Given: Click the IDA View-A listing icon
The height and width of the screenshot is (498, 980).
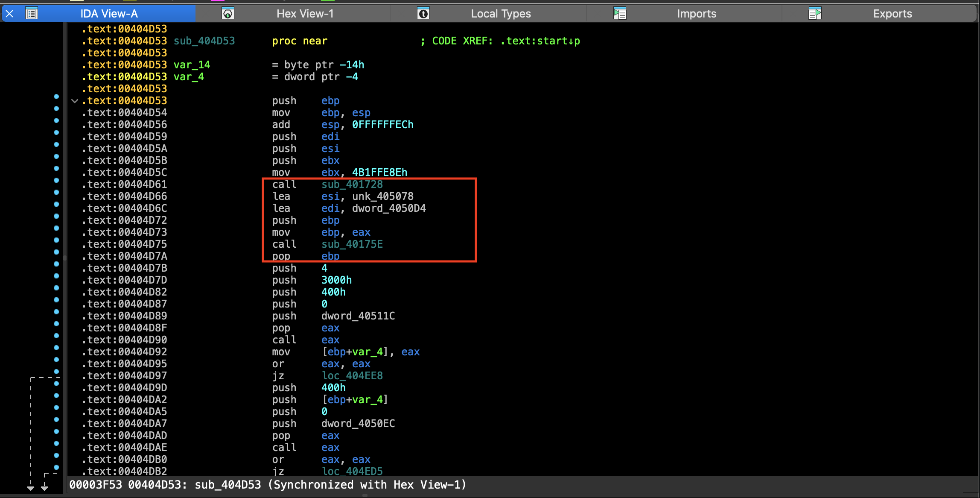Looking at the screenshot, I should [32, 14].
